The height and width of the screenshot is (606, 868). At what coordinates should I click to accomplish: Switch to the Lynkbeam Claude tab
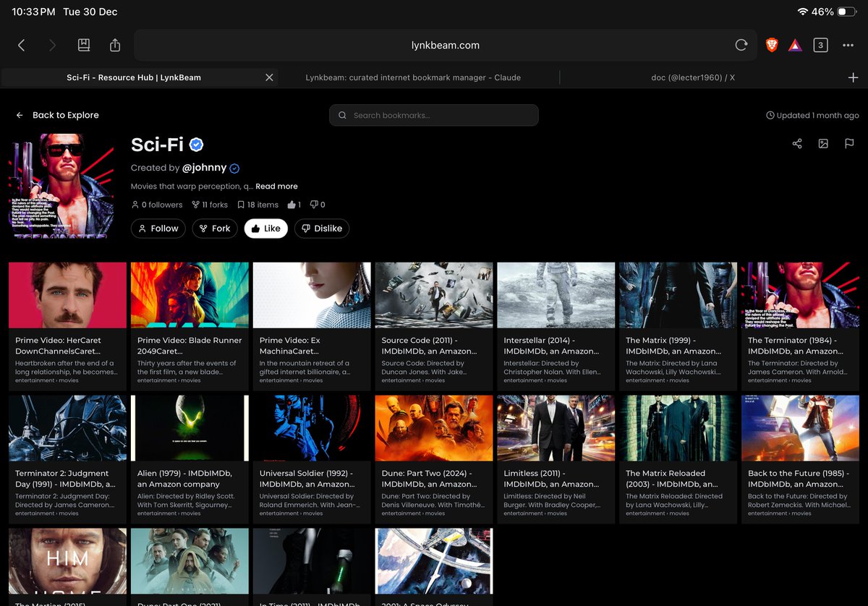(x=413, y=77)
